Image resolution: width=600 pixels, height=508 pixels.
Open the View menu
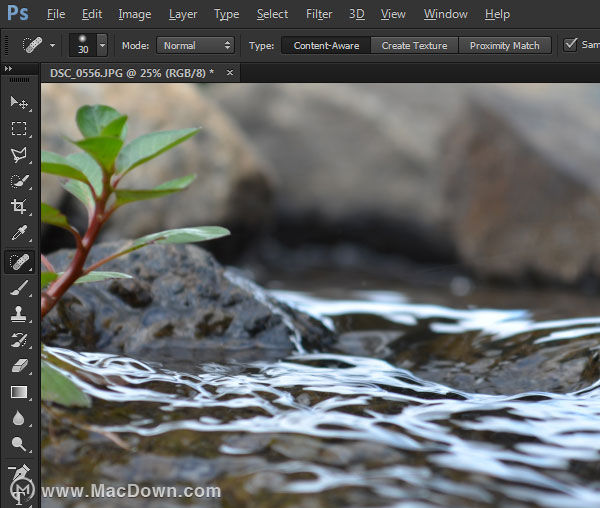[393, 14]
